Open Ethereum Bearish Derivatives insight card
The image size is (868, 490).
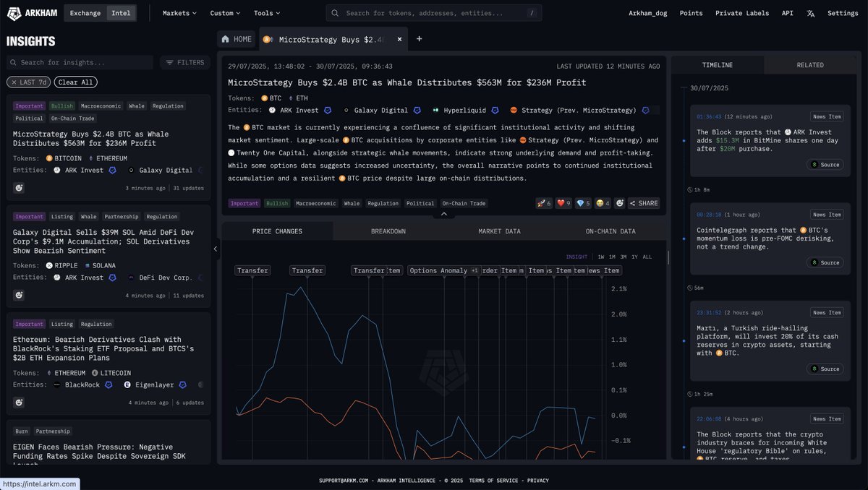point(109,364)
